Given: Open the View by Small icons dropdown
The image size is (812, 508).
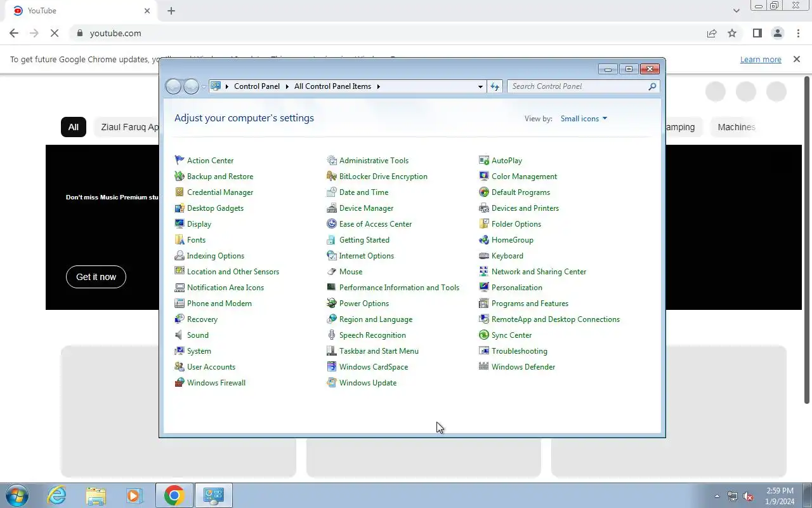Looking at the screenshot, I should (x=584, y=119).
